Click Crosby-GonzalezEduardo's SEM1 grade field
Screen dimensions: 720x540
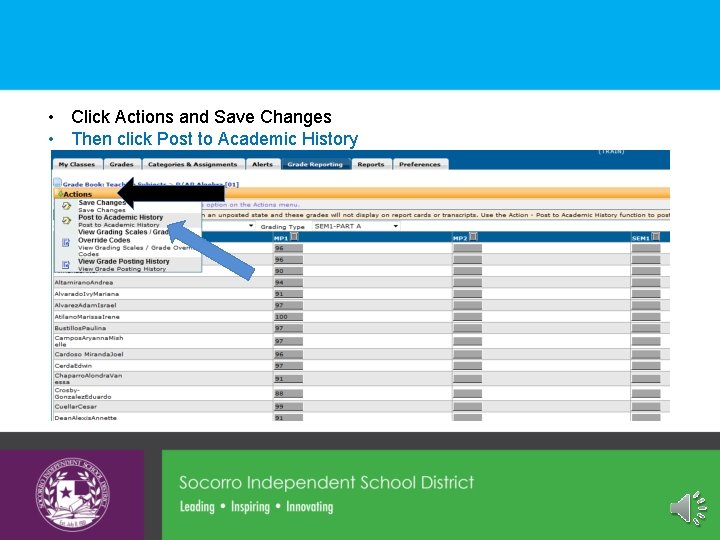coord(646,394)
